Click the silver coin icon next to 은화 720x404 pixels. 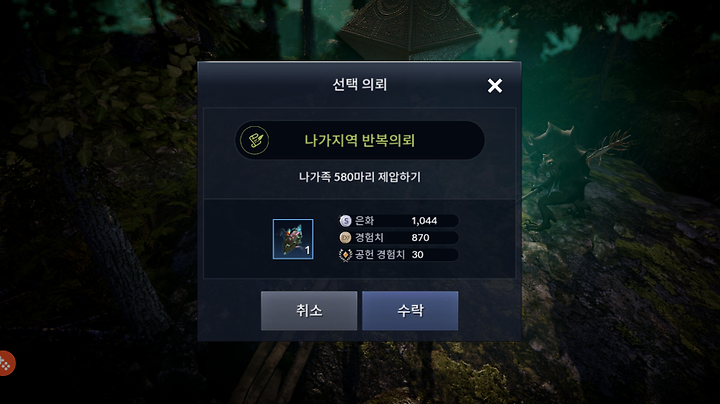(x=345, y=221)
